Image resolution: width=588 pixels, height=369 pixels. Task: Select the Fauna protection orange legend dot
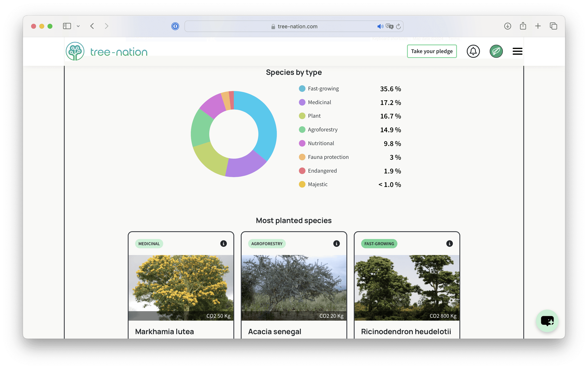click(302, 157)
